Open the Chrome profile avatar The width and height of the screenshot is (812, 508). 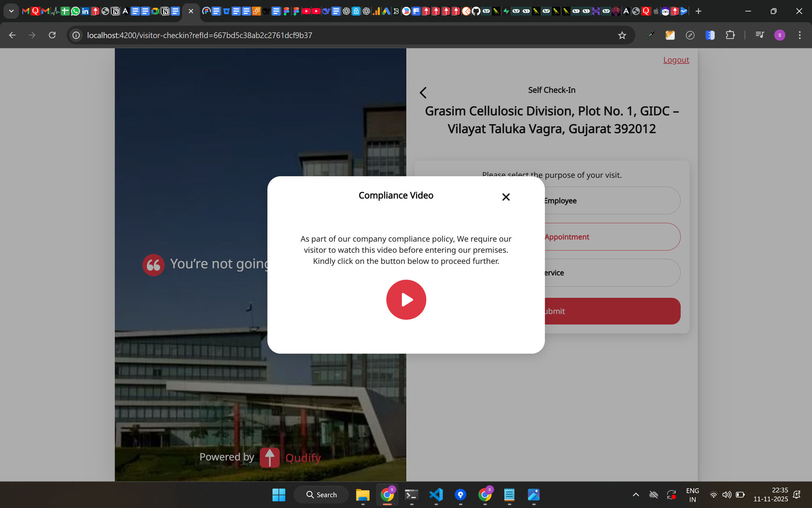[779, 35]
